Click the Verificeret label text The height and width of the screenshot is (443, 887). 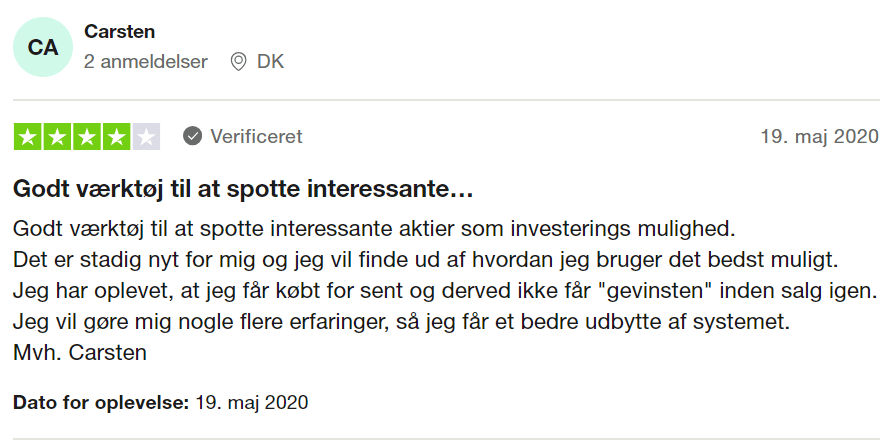[256, 136]
